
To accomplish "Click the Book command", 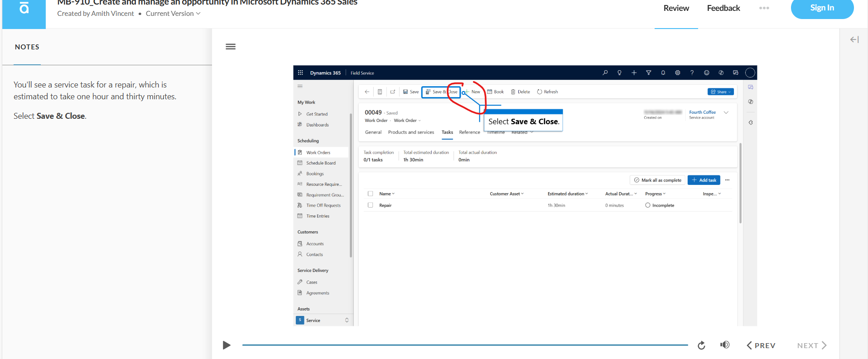I will (x=495, y=92).
